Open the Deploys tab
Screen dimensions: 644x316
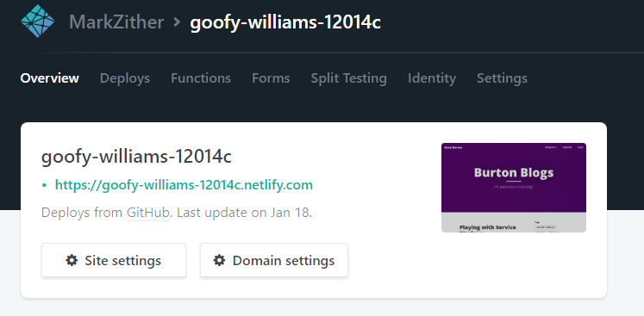tap(125, 78)
